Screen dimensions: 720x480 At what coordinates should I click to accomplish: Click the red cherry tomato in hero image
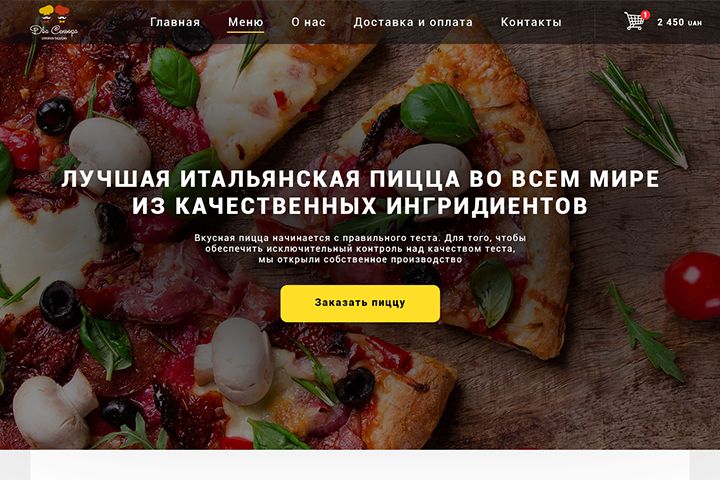pyautogui.click(x=692, y=285)
